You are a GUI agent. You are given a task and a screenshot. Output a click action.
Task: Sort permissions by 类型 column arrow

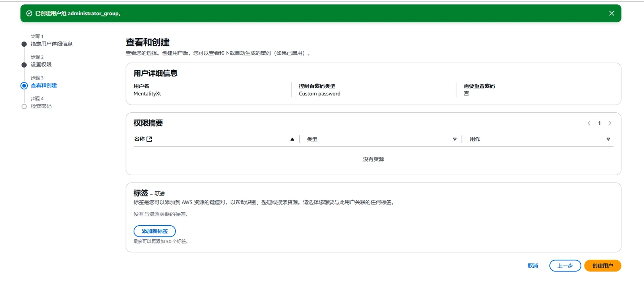[454, 139]
